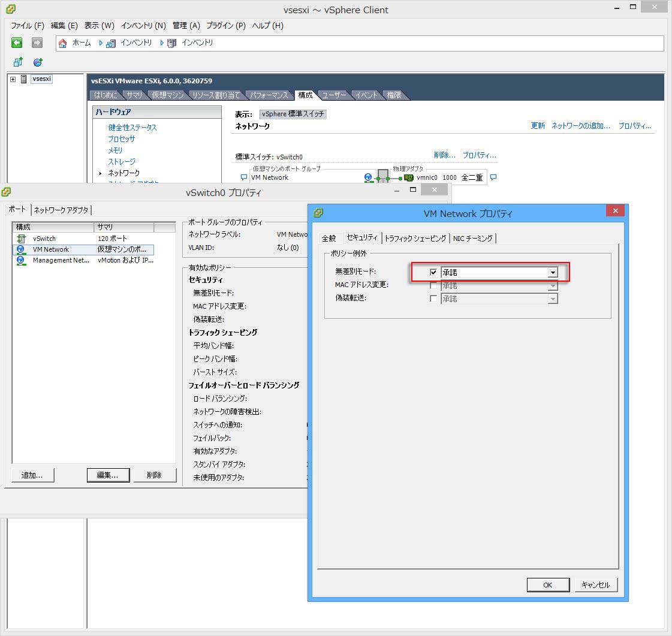Click the vSphere 標準スイッチ view button
Image resolution: width=672 pixels, height=636 pixels.
tap(293, 114)
